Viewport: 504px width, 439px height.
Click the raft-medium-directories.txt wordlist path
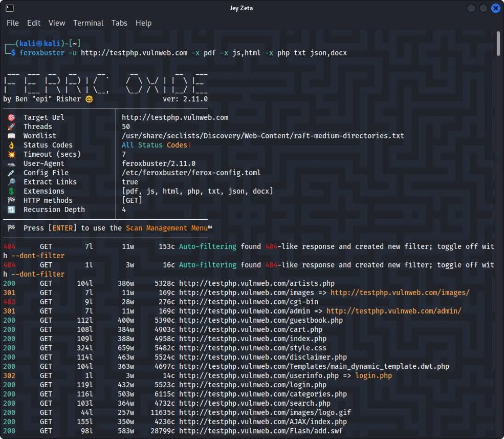(x=262, y=136)
